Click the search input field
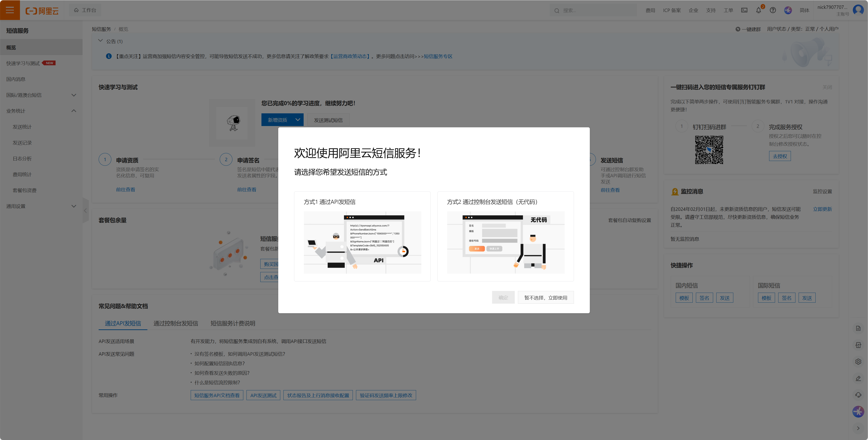Image resolution: width=868 pixels, height=440 pixels. 596,10
